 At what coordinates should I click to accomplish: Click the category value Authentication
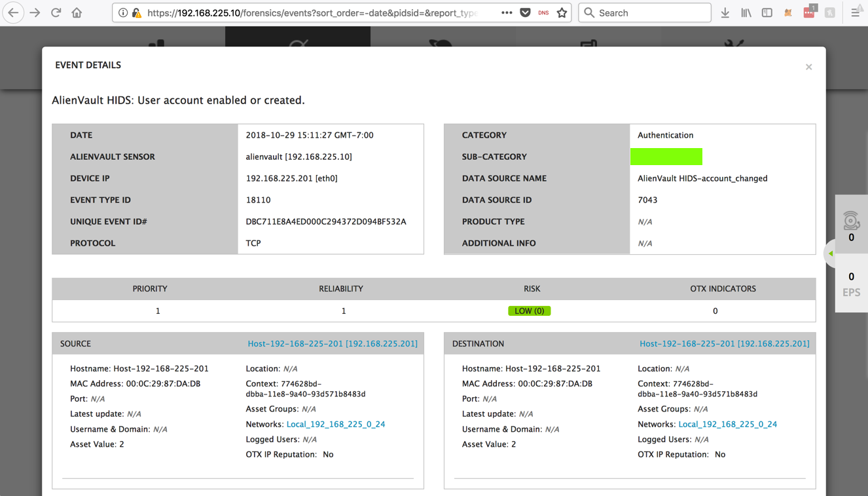[666, 135]
